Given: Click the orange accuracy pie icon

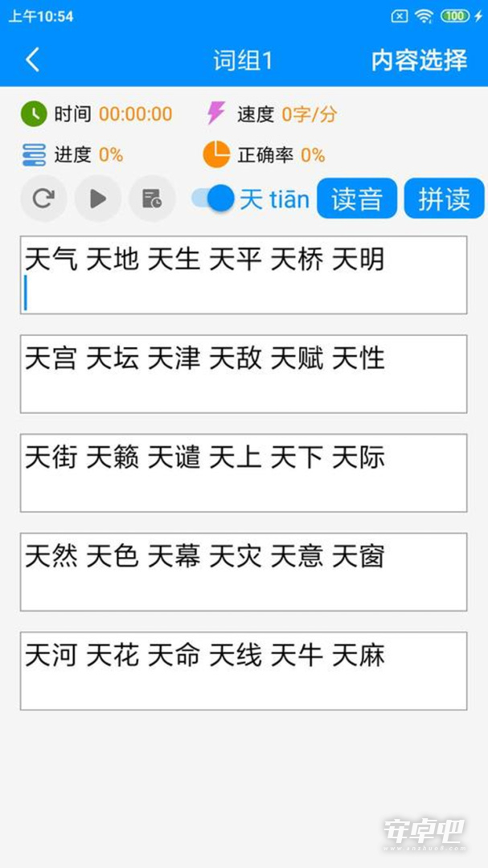Looking at the screenshot, I should 216,154.
